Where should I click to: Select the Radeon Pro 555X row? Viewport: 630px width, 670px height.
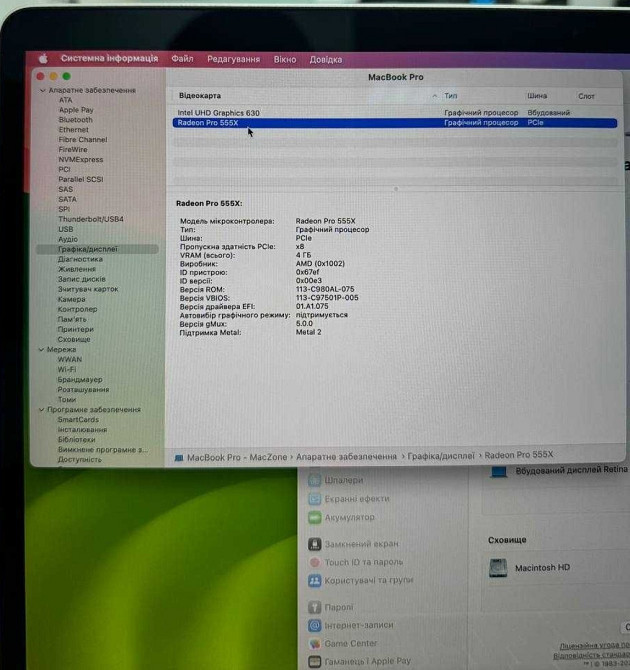point(395,123)
